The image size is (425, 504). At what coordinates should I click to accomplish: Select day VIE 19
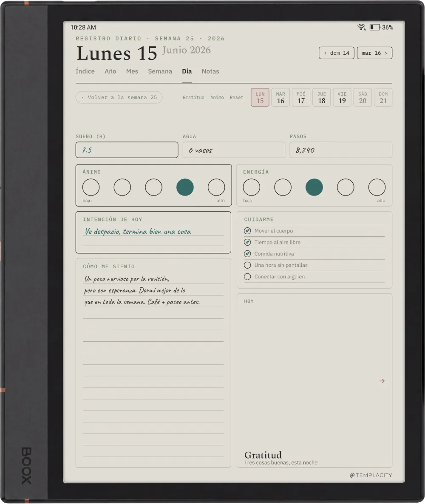(342, 97)
